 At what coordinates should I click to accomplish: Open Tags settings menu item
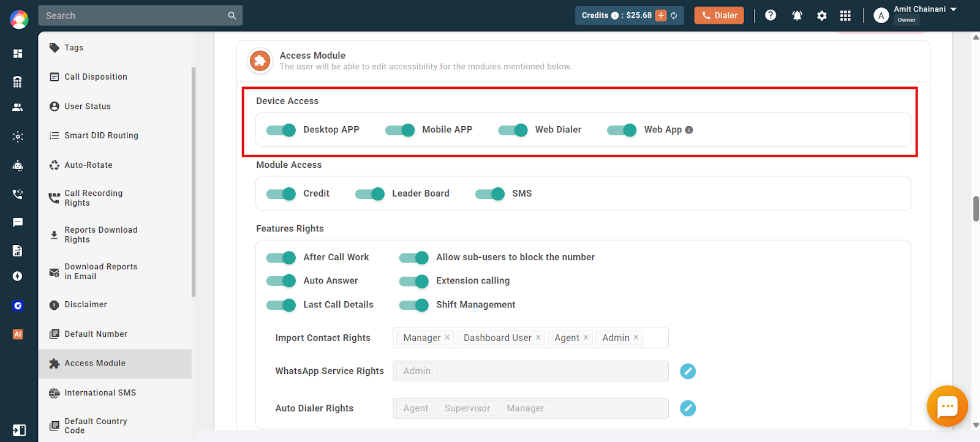115,48
